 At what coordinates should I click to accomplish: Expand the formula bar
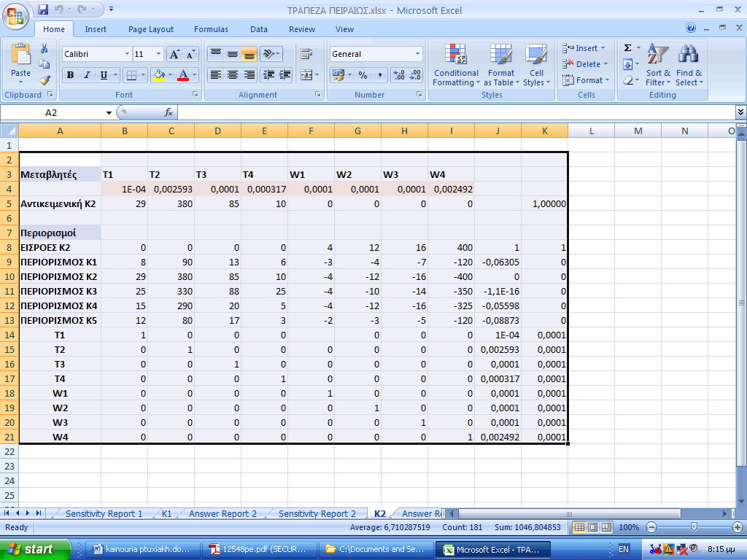pyautogui.click(x=740, y=112)
